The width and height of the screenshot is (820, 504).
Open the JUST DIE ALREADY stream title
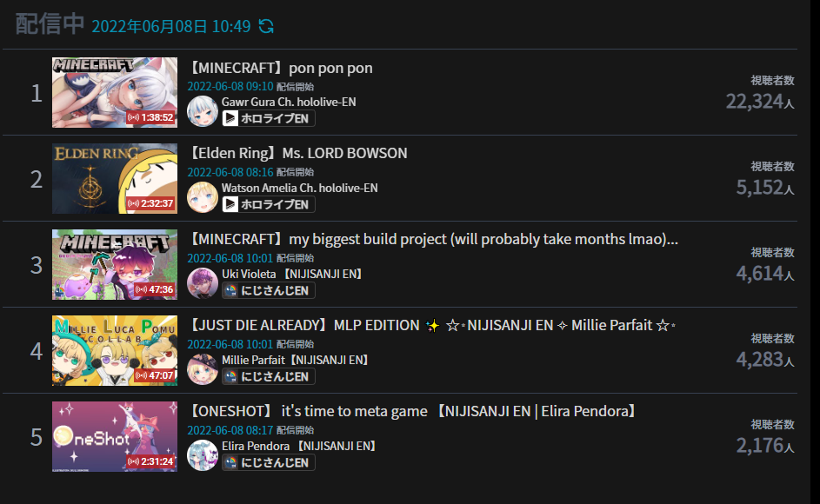[x=431, y=325]
